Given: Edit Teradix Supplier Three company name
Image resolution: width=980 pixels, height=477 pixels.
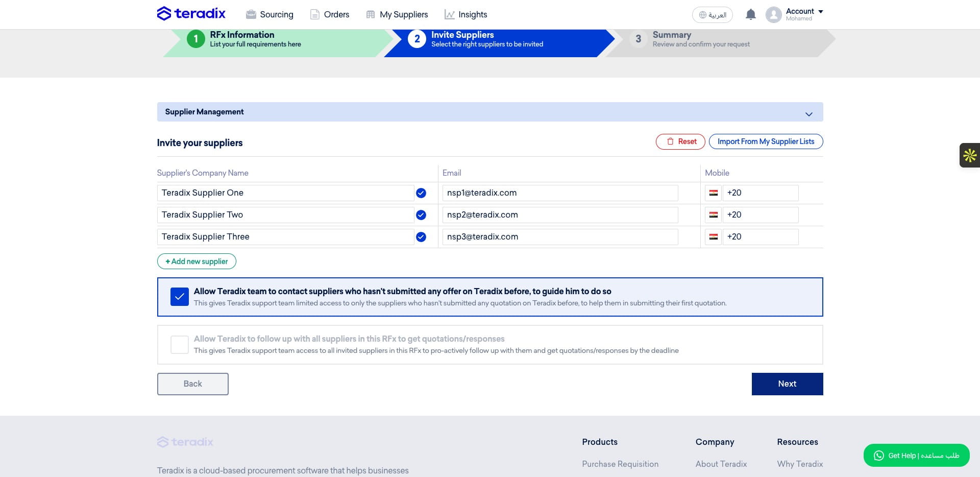Looking at the screenshot, I should pos(285,237).
